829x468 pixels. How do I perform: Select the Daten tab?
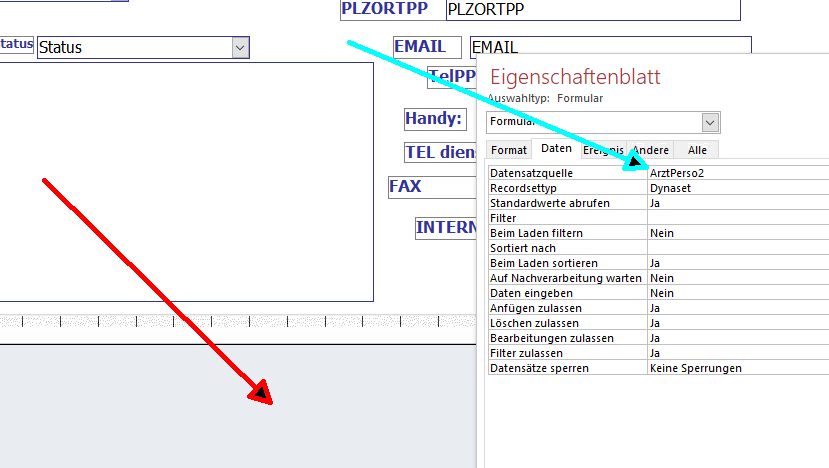coord(556,149)
